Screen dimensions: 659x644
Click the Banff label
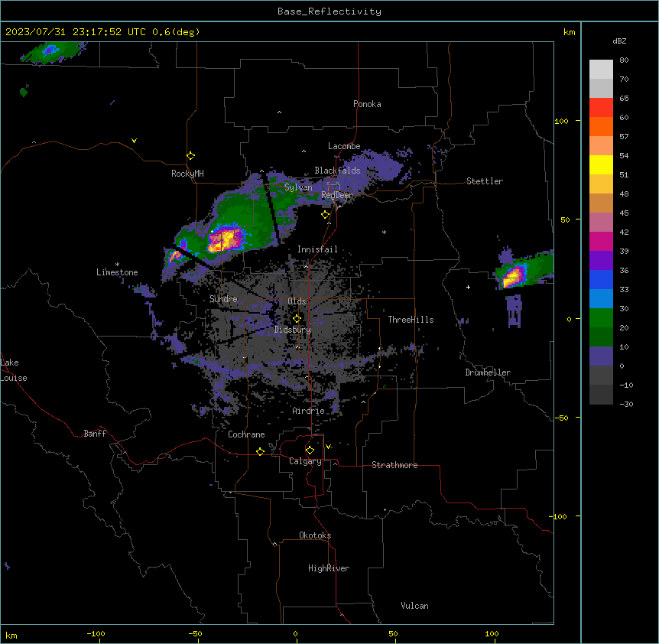(x=95, y=434)
